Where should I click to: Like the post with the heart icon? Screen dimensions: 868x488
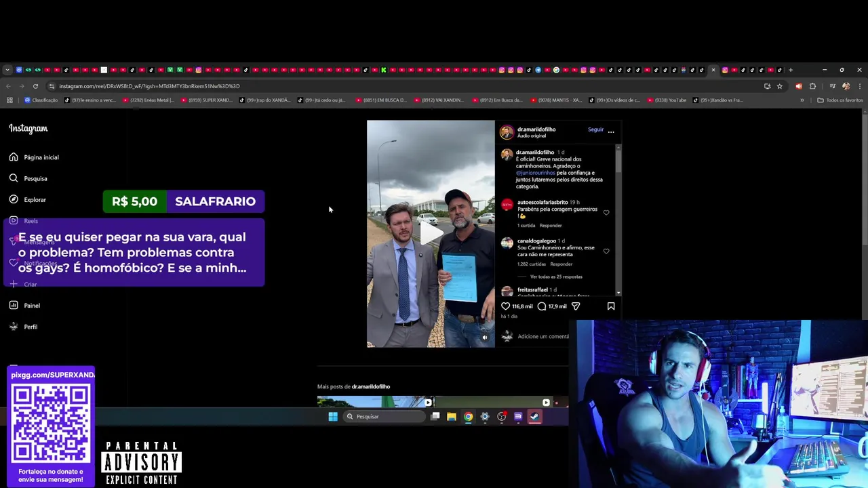(505, 306)
